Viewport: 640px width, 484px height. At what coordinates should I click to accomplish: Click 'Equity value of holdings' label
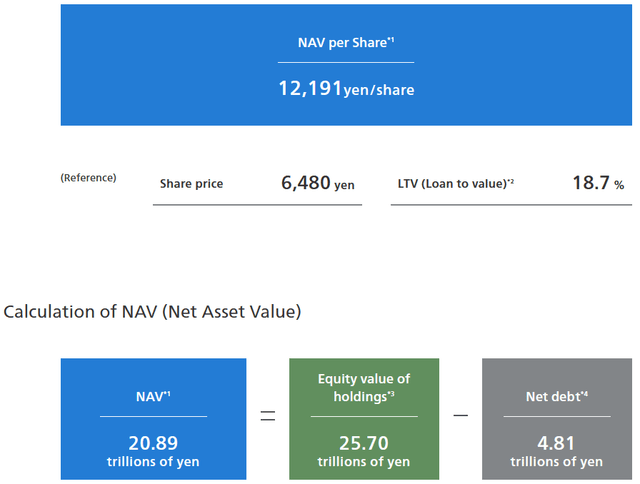tap(364, 387)
